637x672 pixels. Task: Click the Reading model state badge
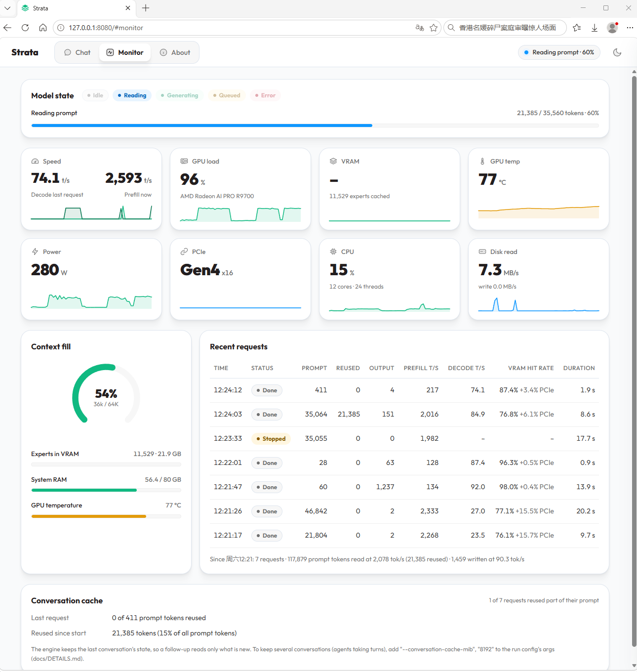[132, 95]
